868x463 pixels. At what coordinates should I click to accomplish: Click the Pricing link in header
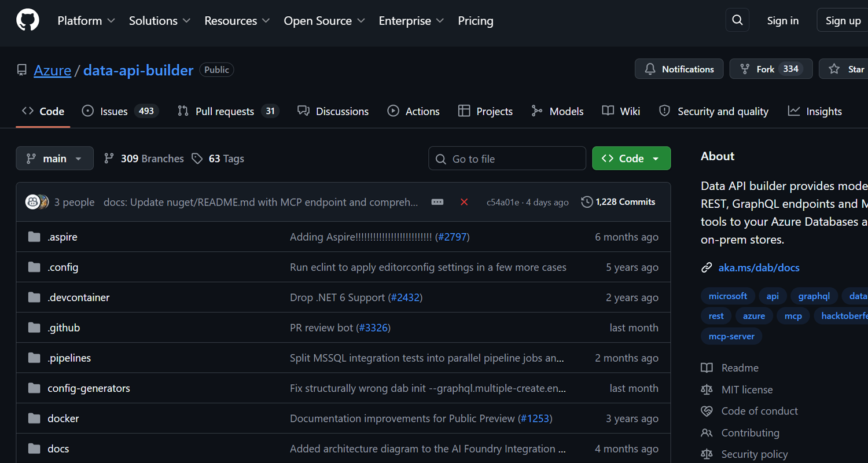(x=476, y=20)
